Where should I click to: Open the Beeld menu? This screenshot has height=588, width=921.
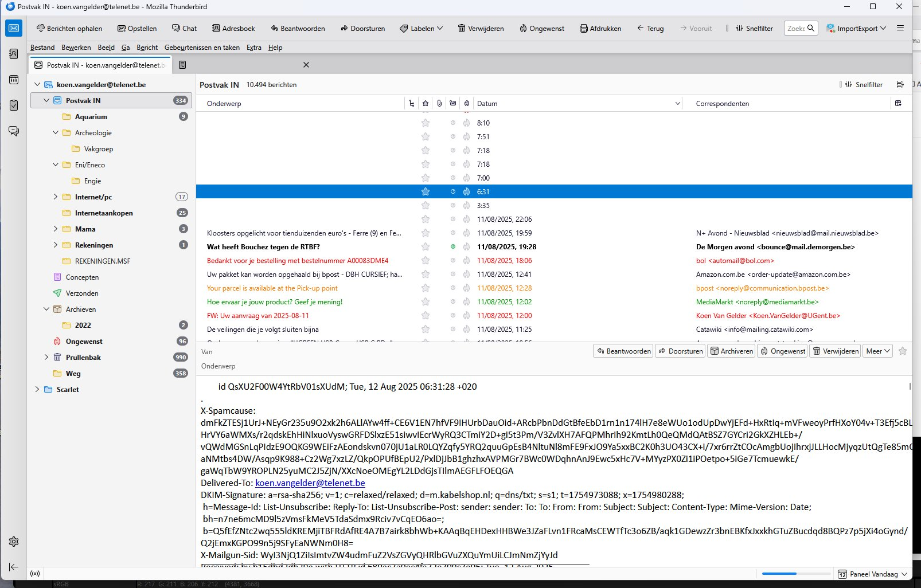click(x=106, y=48)
